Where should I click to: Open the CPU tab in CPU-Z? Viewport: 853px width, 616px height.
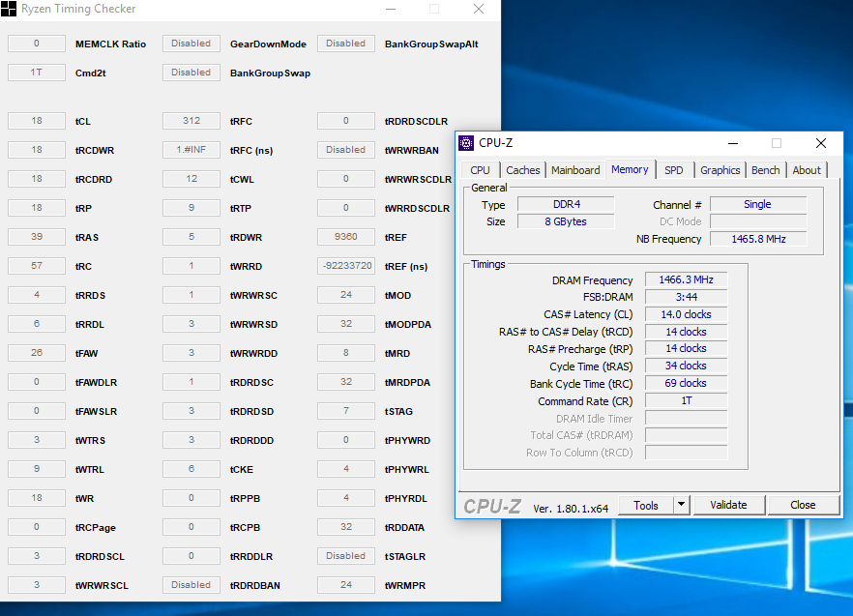[480, 170]
